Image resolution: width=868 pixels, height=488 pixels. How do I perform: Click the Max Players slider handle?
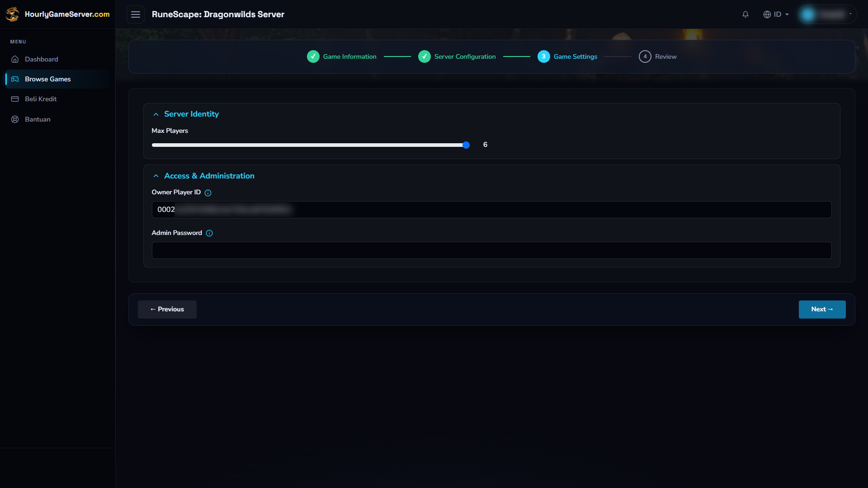(466, 145)
